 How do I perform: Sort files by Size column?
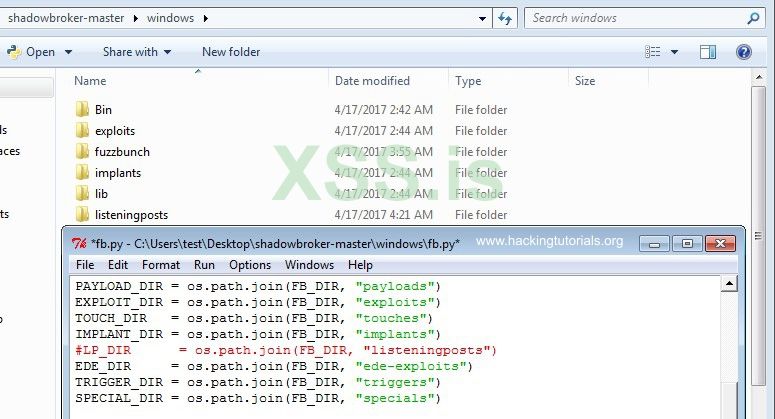pos(585,81)
